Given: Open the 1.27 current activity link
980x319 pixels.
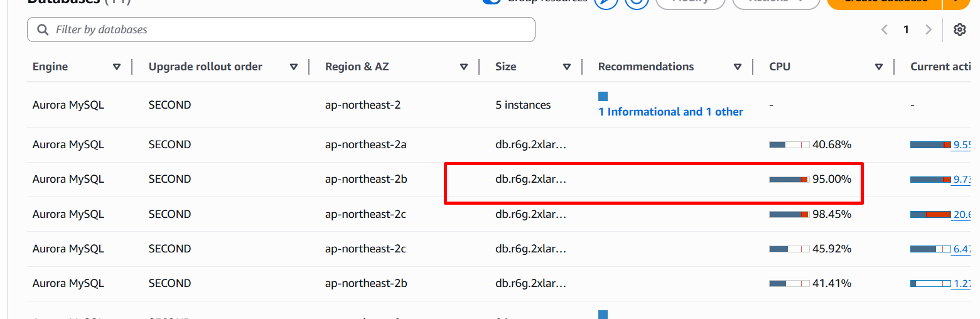Looking at the screenshot, I should [x=962, y=283].
